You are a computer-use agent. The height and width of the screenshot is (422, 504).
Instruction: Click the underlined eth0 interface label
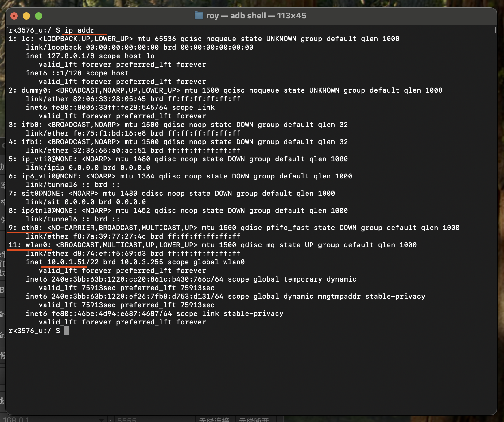tap(29, 228)
